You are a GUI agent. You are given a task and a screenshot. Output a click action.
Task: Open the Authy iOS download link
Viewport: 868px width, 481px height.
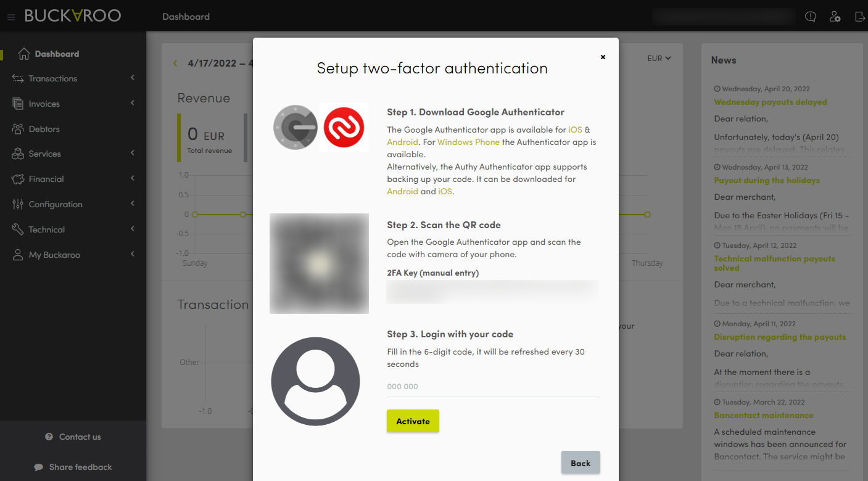click(445, 191)
